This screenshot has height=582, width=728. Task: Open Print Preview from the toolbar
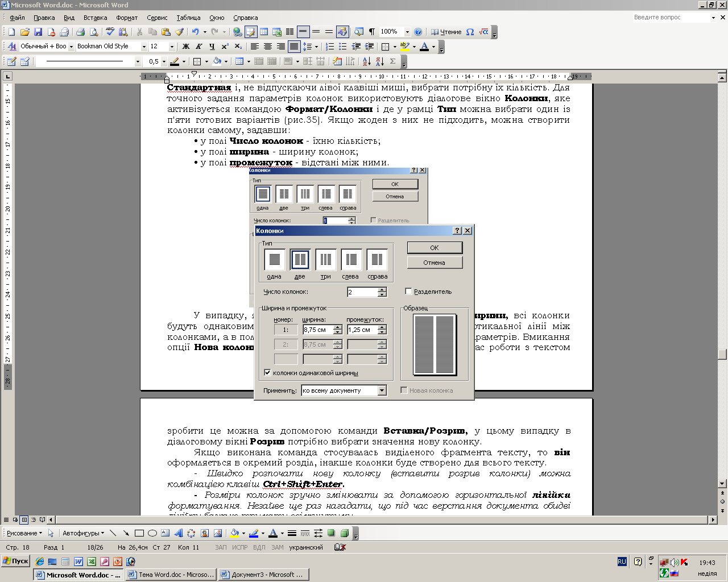coord(93,32)
